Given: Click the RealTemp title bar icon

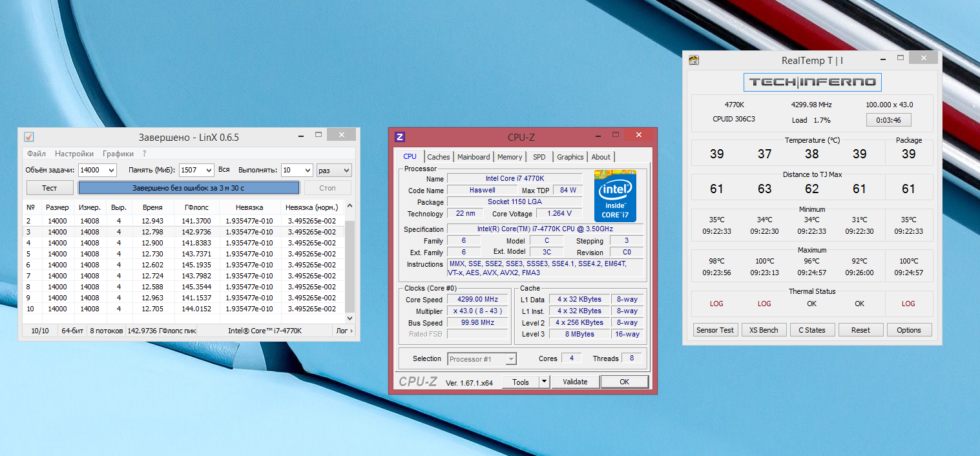Looking at the screenshot, I should (694, 60).
